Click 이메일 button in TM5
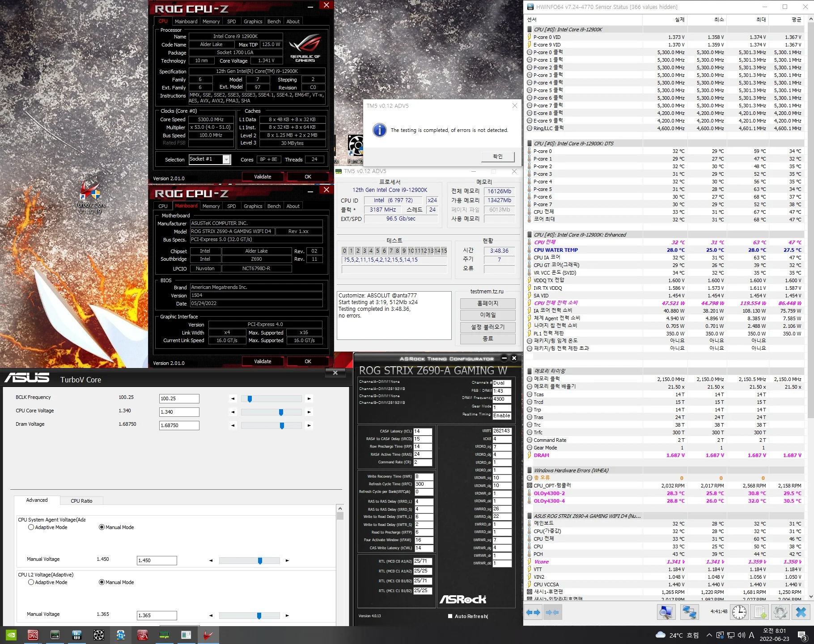This screenshot has height=644, width=814. [488, 315]
